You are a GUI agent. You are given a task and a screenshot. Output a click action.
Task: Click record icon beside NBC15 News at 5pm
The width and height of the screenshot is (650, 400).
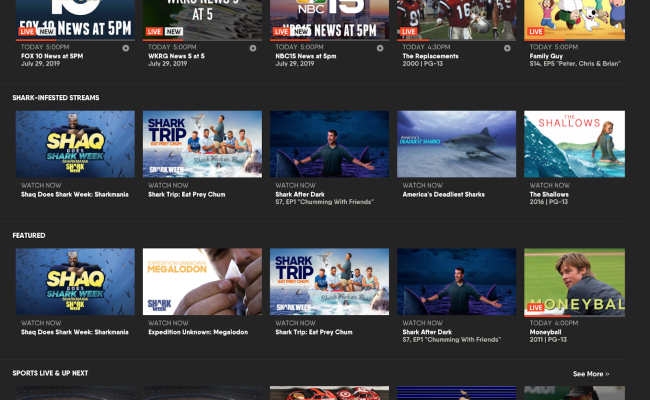pyautogui.click(x=380, y=48)
